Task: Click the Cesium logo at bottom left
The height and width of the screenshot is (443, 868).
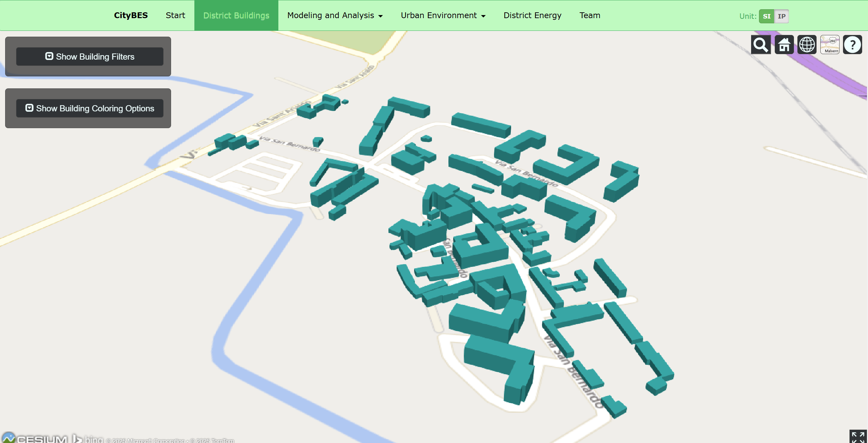Action: click(34, 439)
